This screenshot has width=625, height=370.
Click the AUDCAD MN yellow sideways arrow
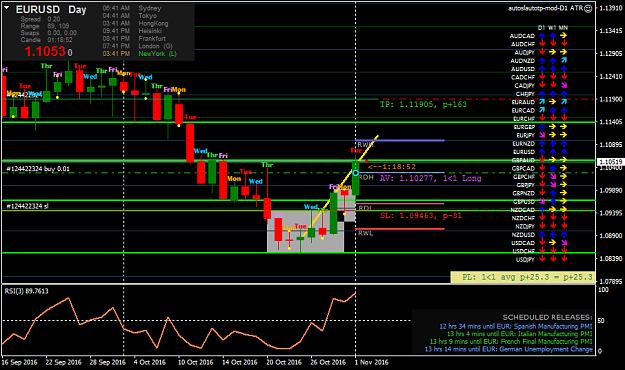(563, 35)
